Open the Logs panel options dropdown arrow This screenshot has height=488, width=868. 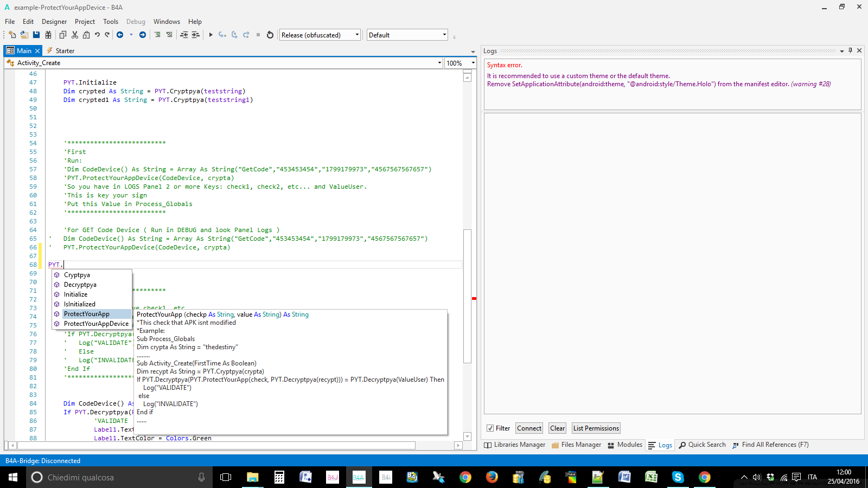[x=842, y=51]
